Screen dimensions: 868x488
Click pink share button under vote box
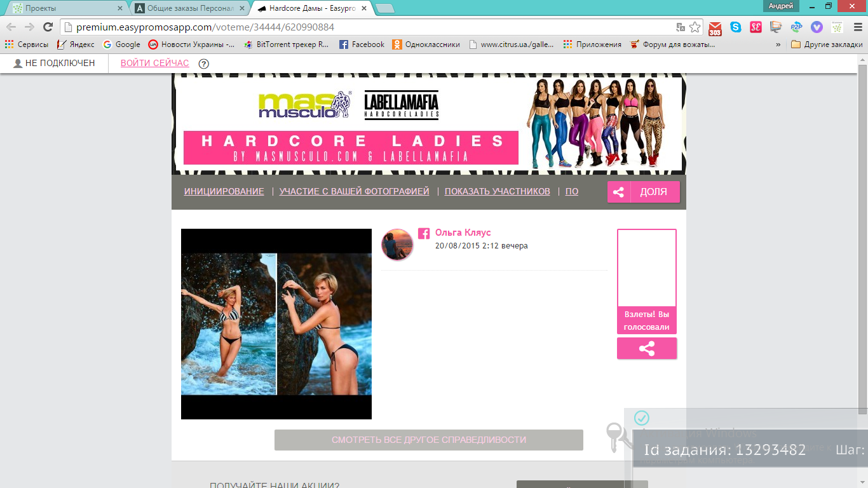click(x=647, y=348)
